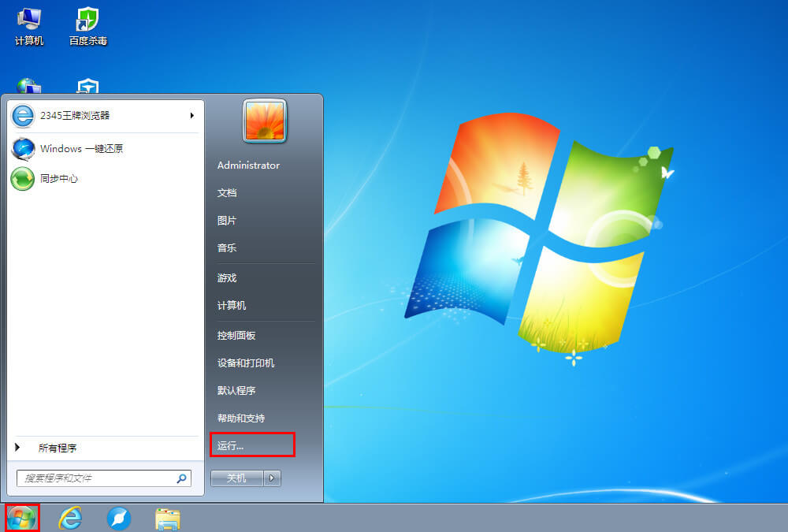Click the Administrator account picture

click(264, 121)
